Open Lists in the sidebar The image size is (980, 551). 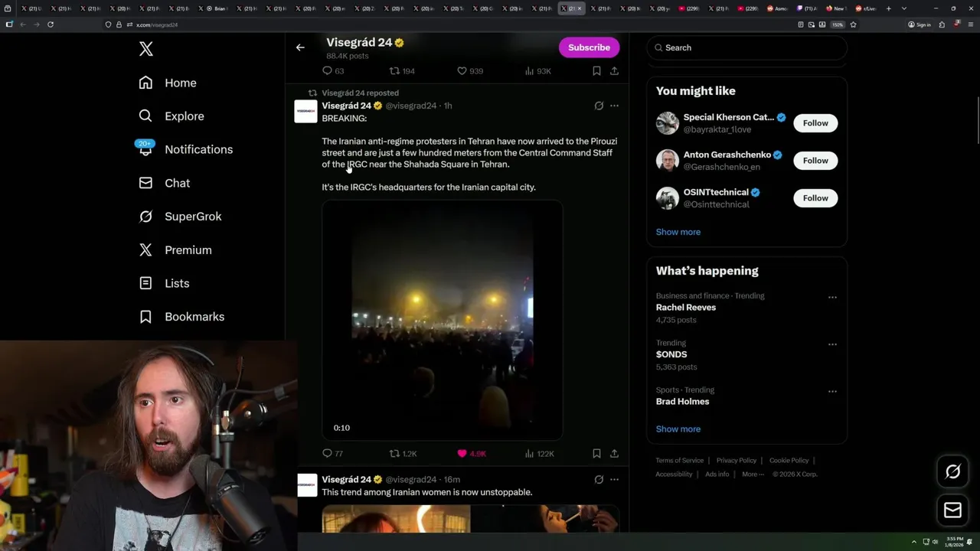[x=164, y=283]
